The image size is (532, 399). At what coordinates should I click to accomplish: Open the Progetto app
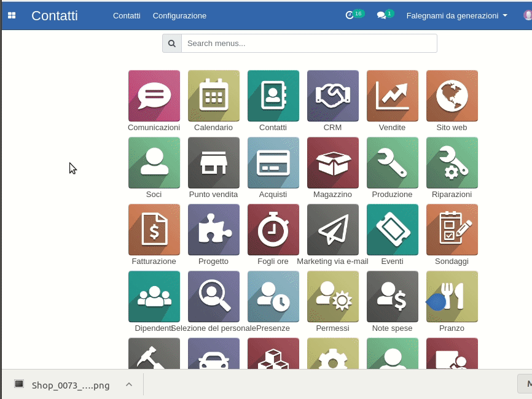click(x=214, y=230)
